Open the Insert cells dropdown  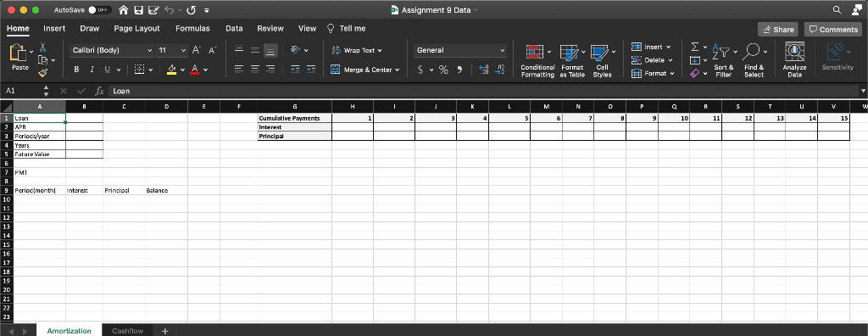[x=651, y=48]
